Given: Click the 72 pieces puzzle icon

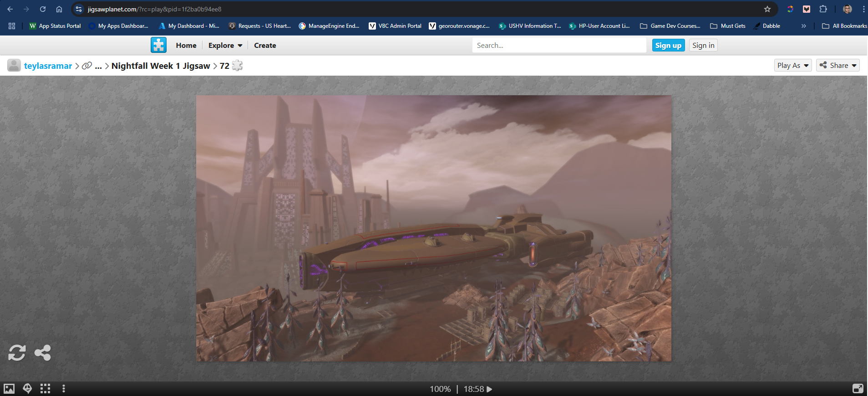Looking at the screenshot, I should 237,66.
